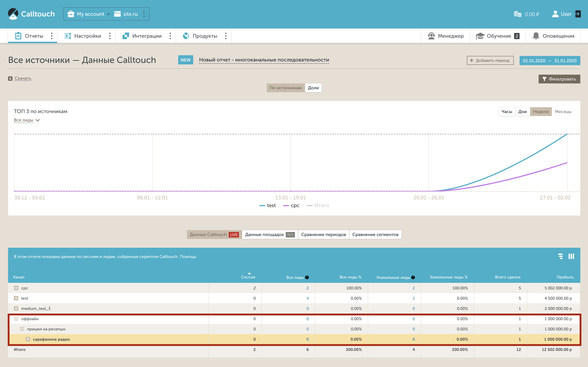Click the Помощь help link

point(188,256)
